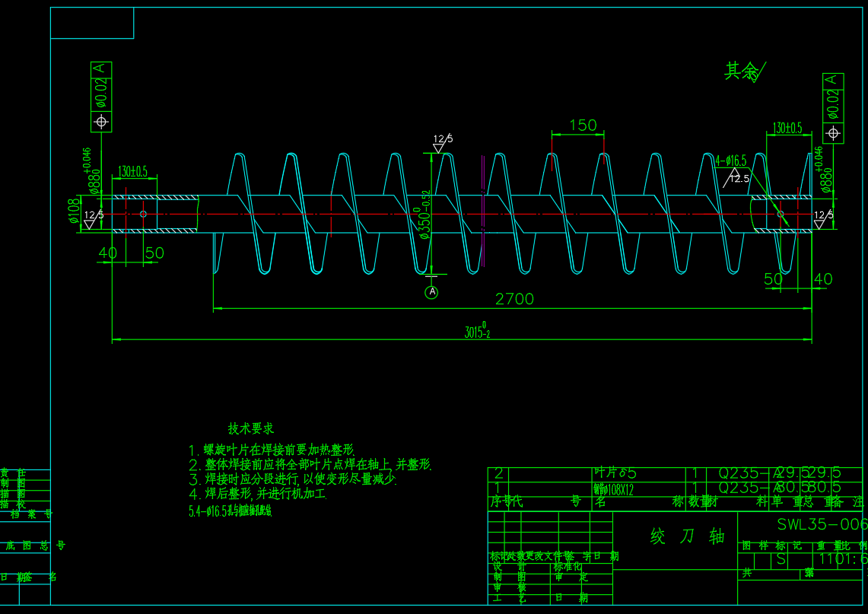
Task: Click the left position tolerance symbol
Action: pyautogui.click(x=101, y=122)
